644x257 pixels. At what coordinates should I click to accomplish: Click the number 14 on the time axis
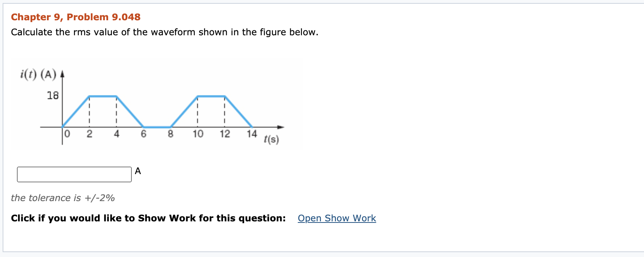coord(252,134)
